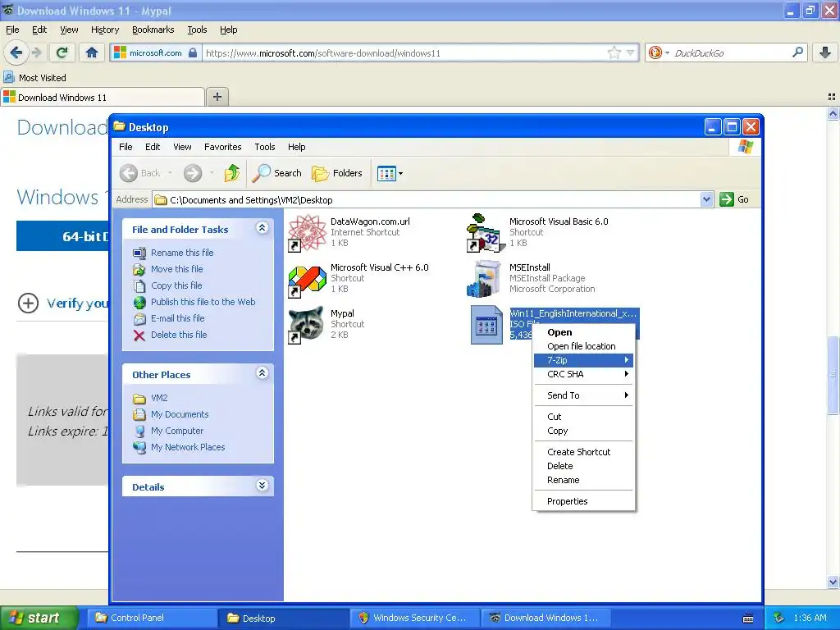
Task: Click the DuckDuckGo search magnifier icon
Action: tap(797, 52)
